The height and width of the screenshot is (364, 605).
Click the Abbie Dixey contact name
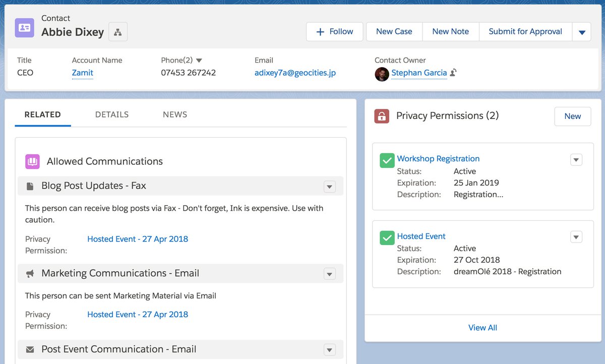73,32
